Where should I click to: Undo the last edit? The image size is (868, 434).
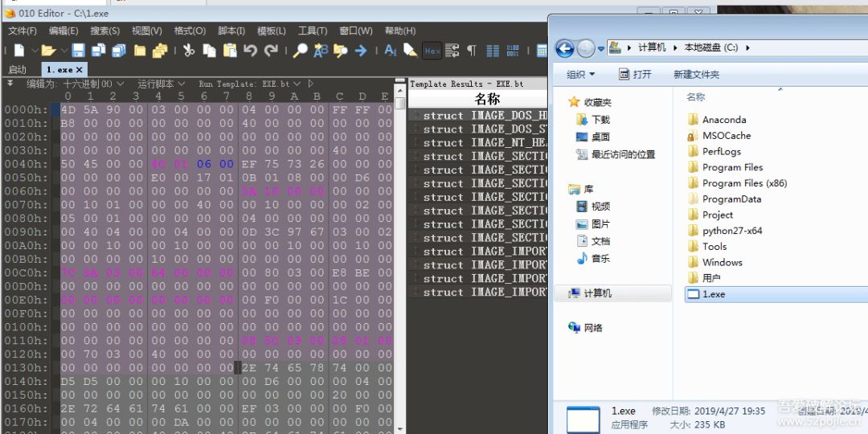click(x=250, y=51)
